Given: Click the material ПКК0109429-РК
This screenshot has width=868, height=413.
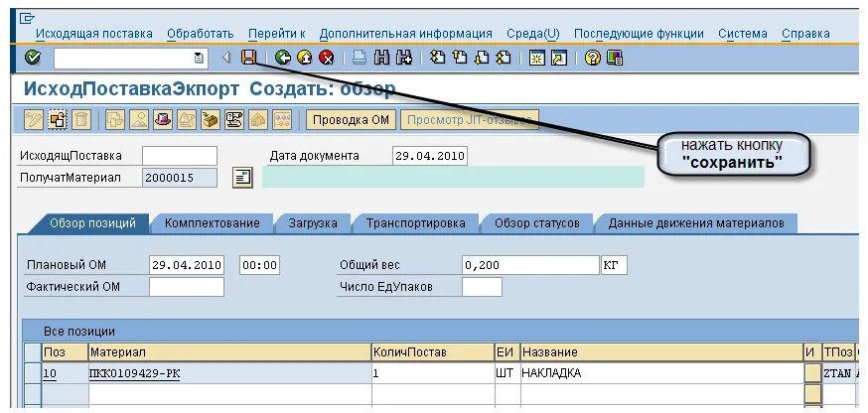Looking at the screenshot, I should (x=134, y=374).
